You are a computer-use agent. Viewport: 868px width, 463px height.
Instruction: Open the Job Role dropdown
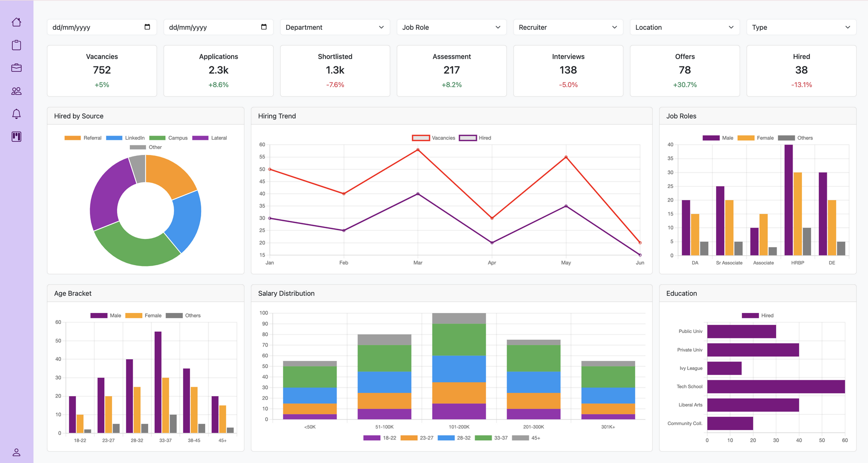[451, 27]
